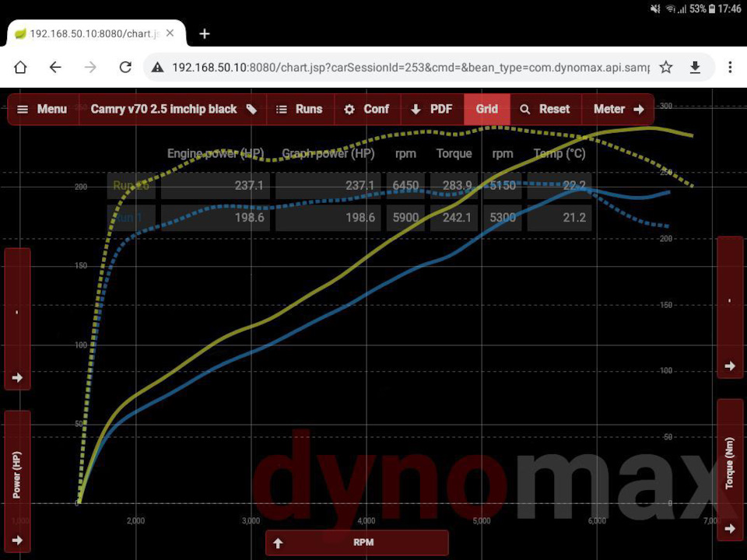Toggle the Grid display
Screen dimensions: 747x560
pyautogui.click(x=487, y=109)
